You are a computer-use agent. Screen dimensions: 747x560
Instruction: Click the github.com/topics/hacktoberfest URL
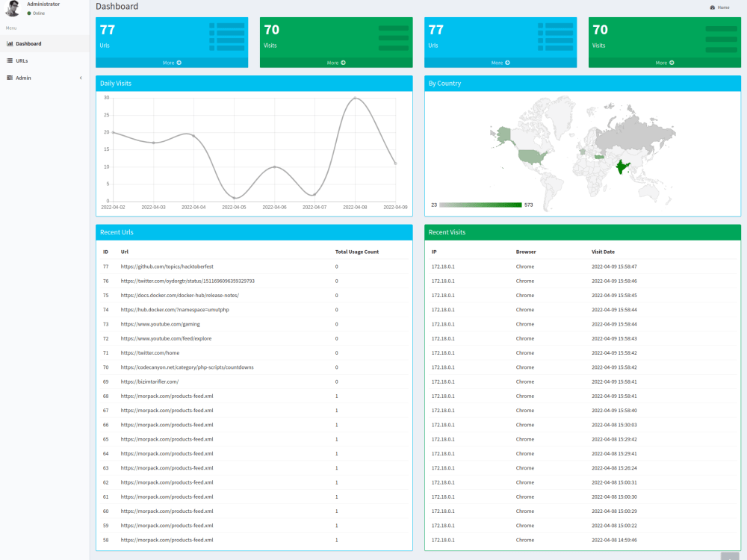167,267
